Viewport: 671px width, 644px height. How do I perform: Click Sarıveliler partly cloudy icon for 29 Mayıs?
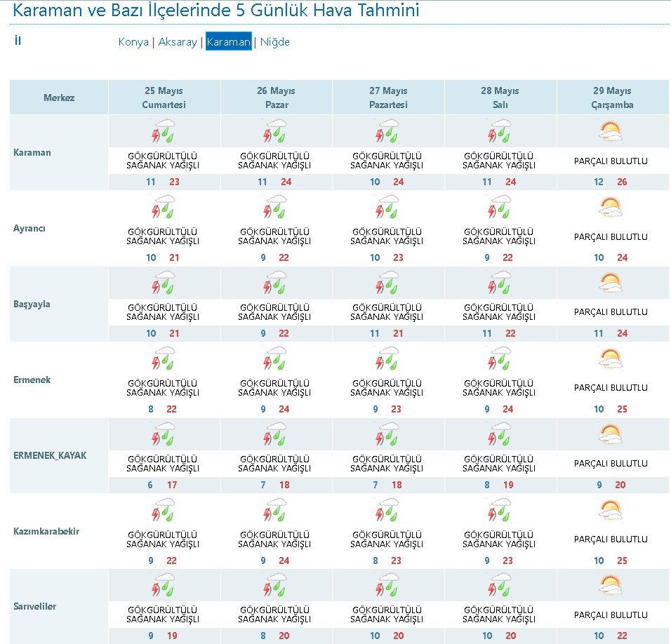(x=610, y=586)
